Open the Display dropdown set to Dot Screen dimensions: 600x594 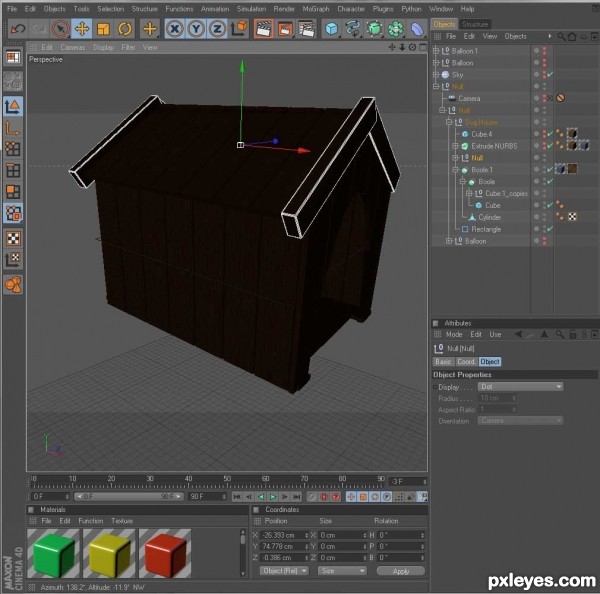[520, 387]
